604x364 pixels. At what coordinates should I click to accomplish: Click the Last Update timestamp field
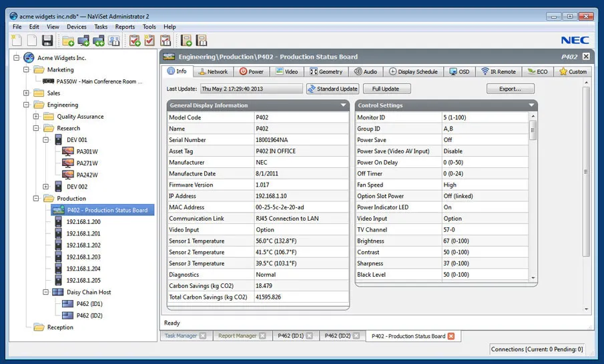[252, 89]
